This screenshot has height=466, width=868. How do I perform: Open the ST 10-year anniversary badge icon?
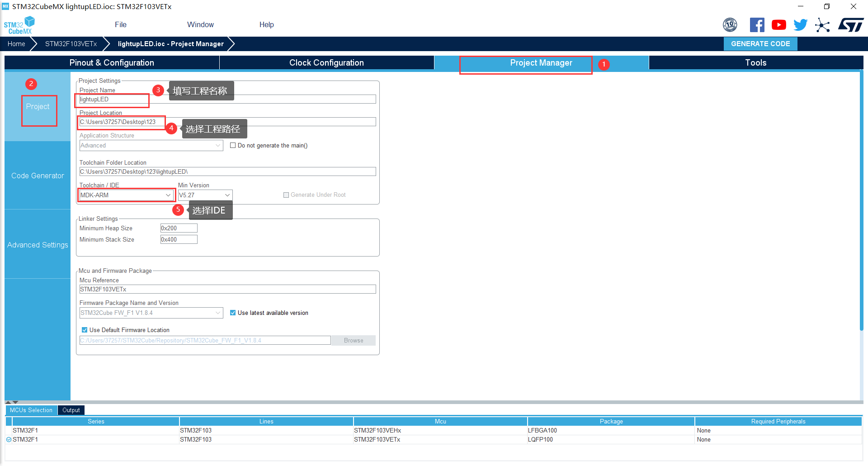click(x=730, y=25)
